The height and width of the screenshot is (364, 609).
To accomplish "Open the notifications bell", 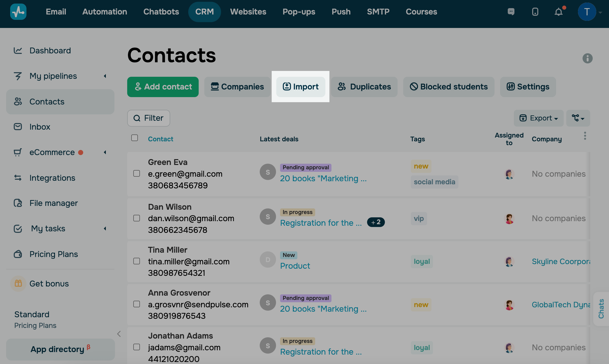I will 558,12.
